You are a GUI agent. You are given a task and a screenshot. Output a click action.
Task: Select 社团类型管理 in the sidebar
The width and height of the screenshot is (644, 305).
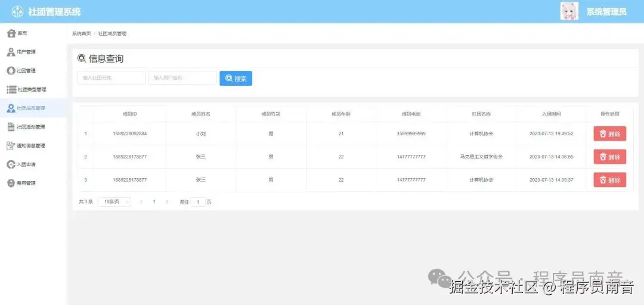[33, 89]
